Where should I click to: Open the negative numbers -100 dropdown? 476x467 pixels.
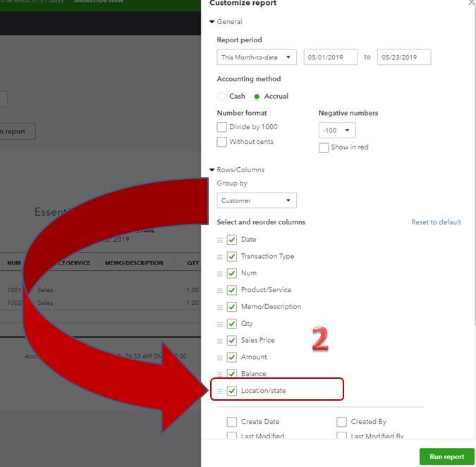(x=336, y=131)
